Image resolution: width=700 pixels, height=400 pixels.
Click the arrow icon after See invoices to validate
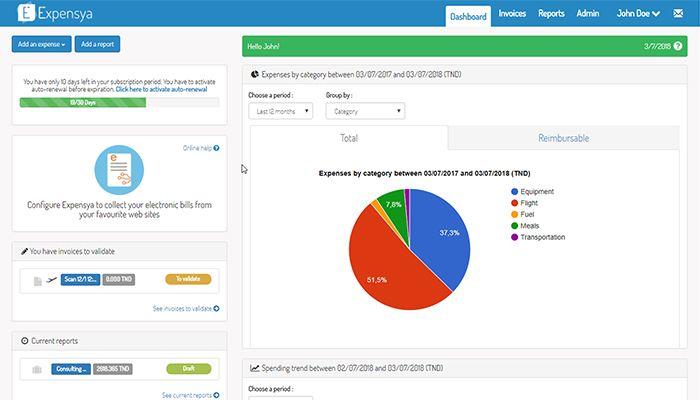click(217, 308)
